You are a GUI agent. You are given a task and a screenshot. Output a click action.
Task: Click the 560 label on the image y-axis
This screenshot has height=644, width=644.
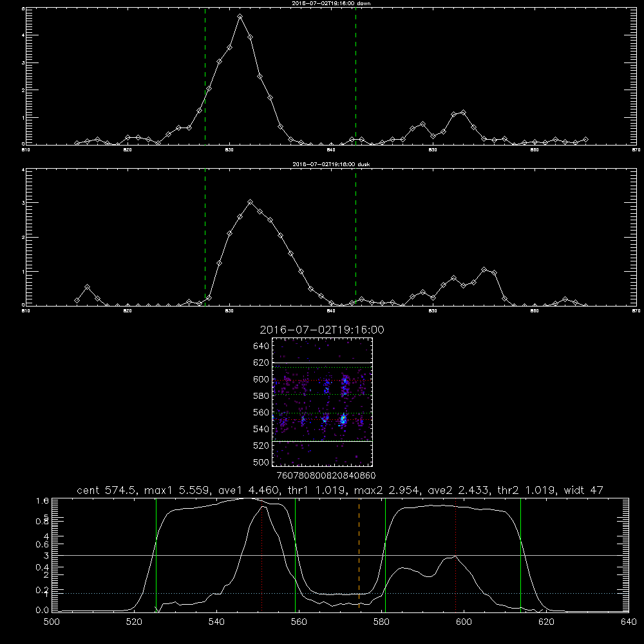pyautogui.click(x=261, y=412)
